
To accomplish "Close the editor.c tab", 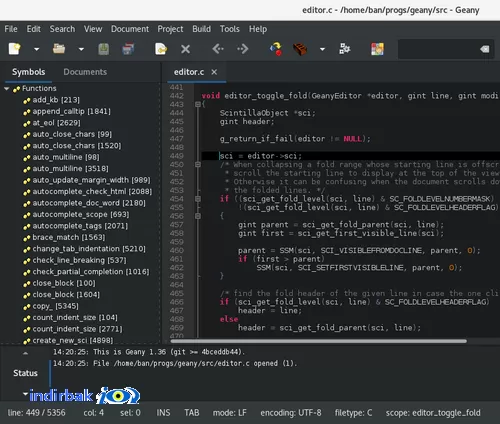I will pyautogui.click(x=214, y=72).
